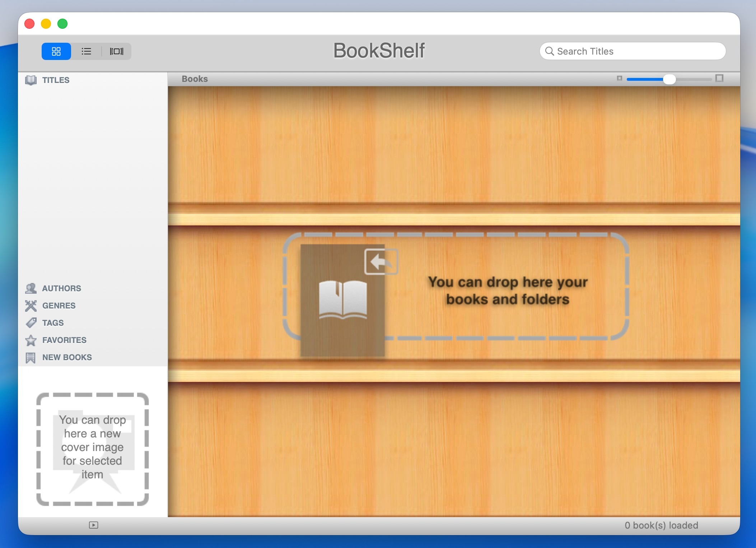This screenshot has height=548, width=756.
Task: Click the bookmark icon beside NEW BOOKS
Action: pos(31,358)
